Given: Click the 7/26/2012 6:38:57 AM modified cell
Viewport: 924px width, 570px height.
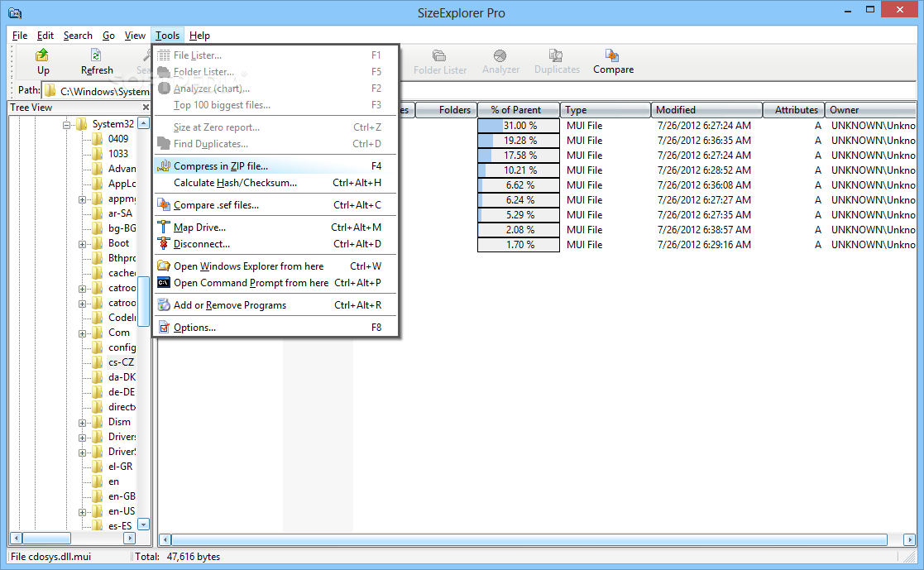Looking at the screenshot, I should pos(704,230).
